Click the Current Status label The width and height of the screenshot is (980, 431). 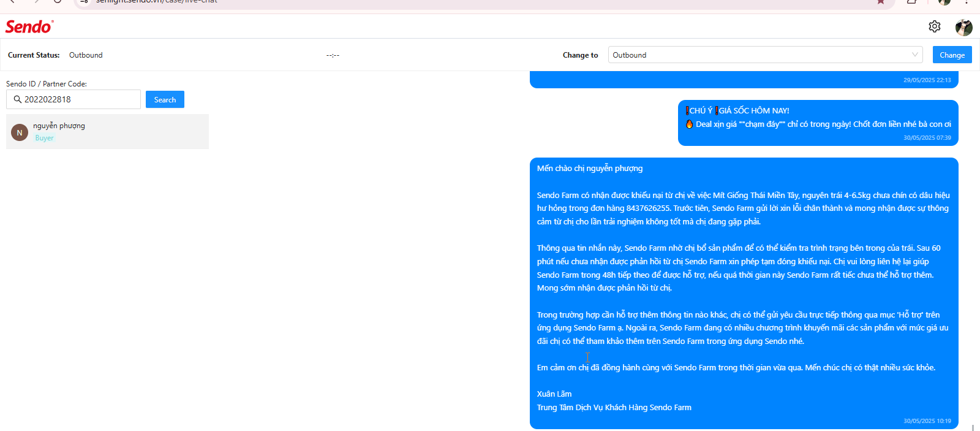click(x=34, y=55)
